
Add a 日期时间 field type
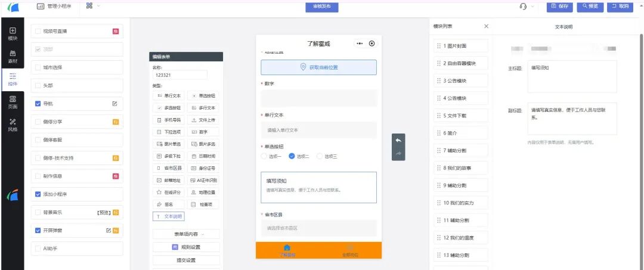203,156
